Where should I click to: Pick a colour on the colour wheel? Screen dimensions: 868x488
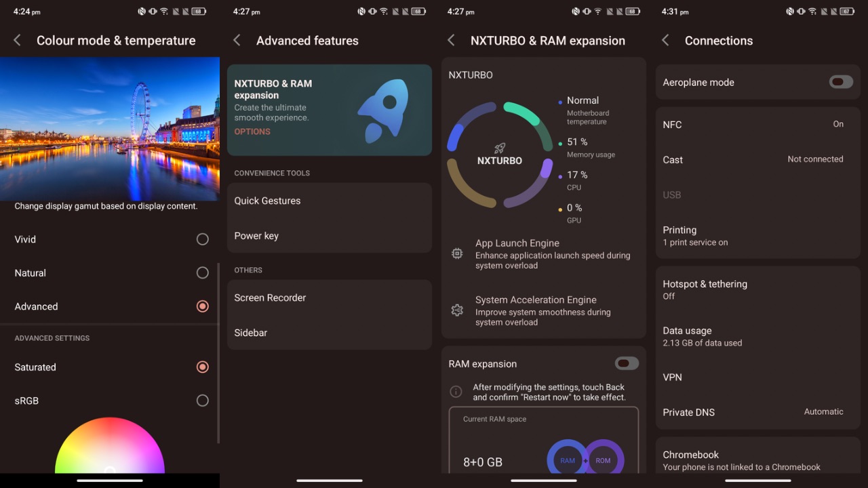click(x=110, y=445)
